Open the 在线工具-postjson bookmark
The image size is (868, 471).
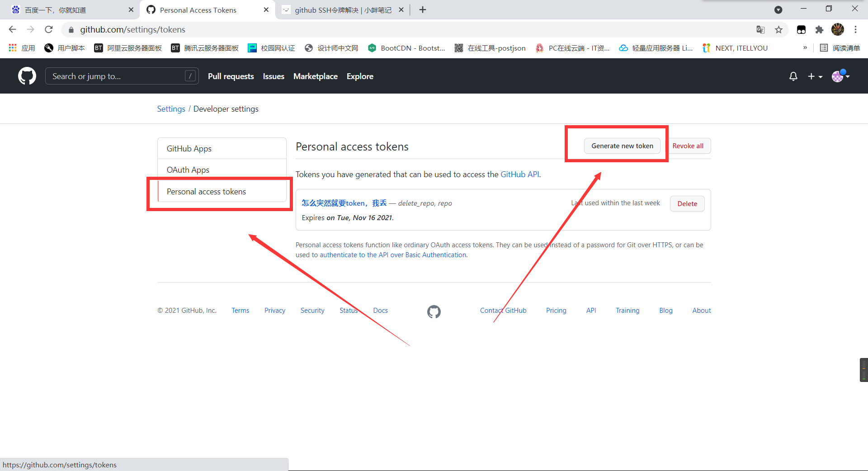pos(490,48)
